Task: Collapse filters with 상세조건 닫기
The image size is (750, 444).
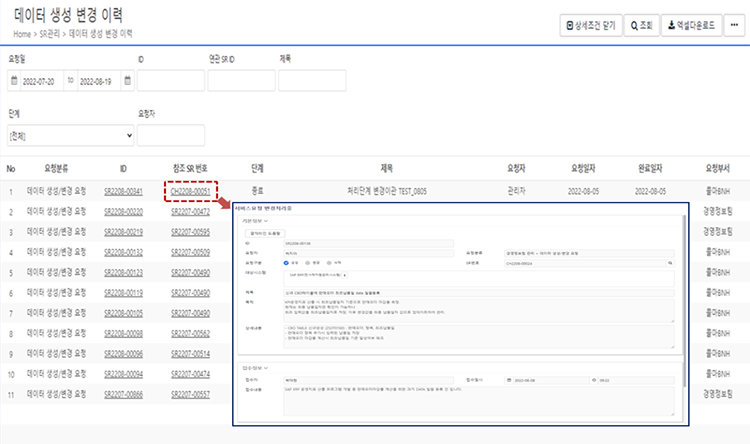Action: click(x=589, y=27)
